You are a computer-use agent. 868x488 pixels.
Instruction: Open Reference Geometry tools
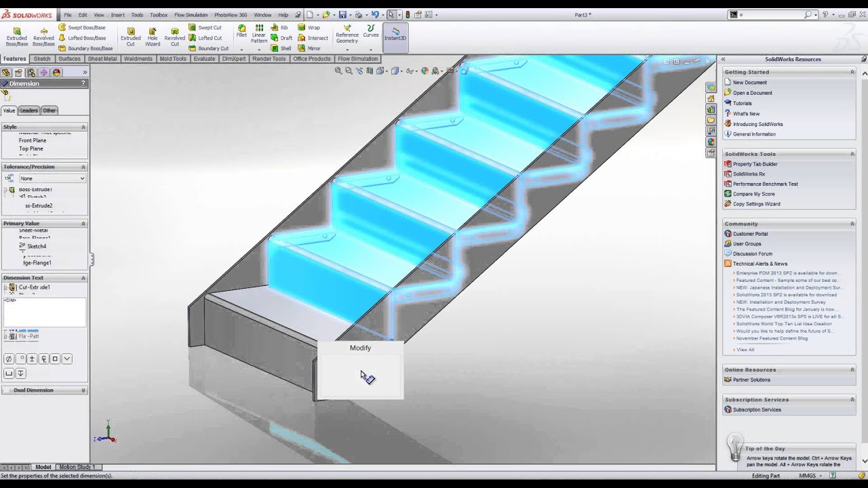[x=347, y=34]
